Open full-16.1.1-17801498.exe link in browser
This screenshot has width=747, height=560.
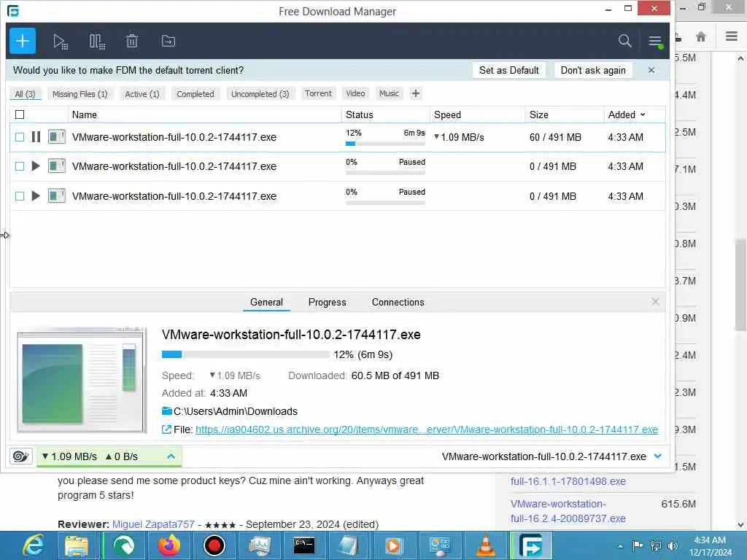[568, 481]
